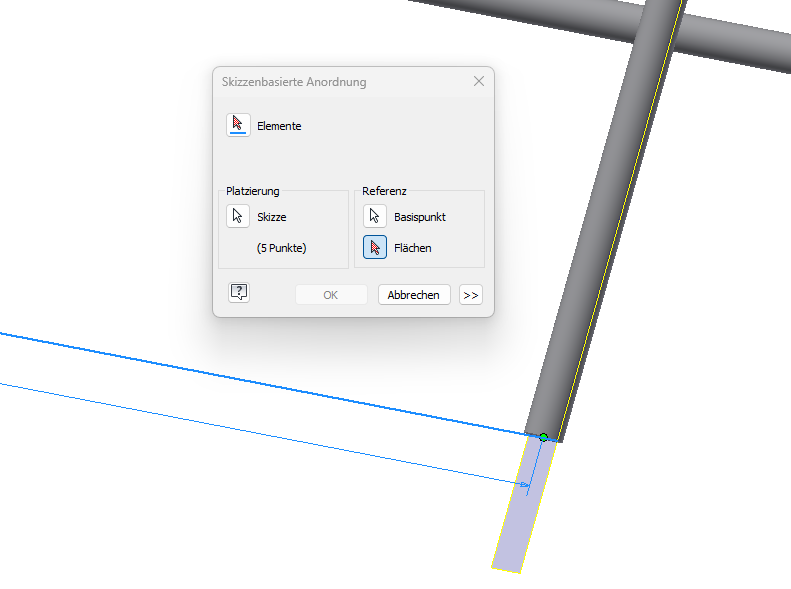Click the Elemente label
This screenshot has height=589, width=791.
coord(279,126)
